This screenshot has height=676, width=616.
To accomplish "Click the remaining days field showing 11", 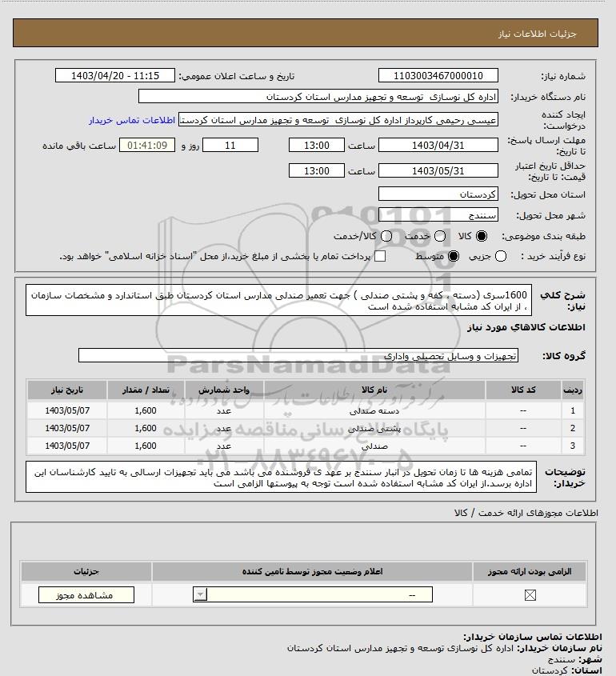I will pos(230,146).
